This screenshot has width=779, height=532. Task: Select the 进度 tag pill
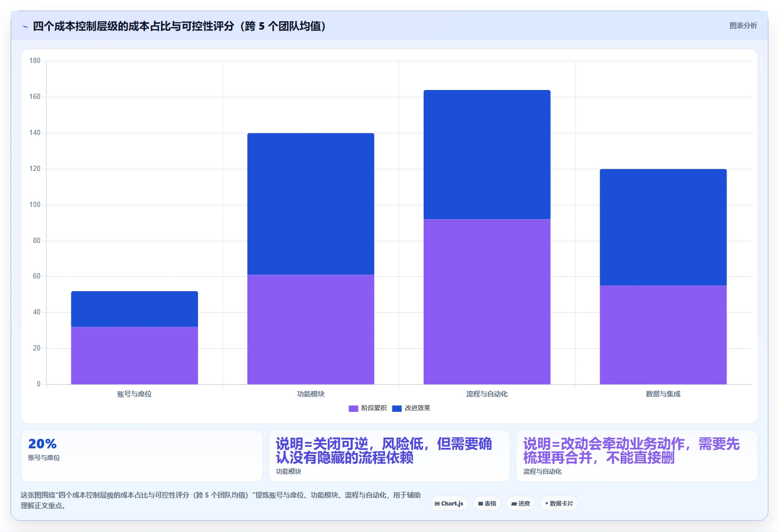(521, 503)
